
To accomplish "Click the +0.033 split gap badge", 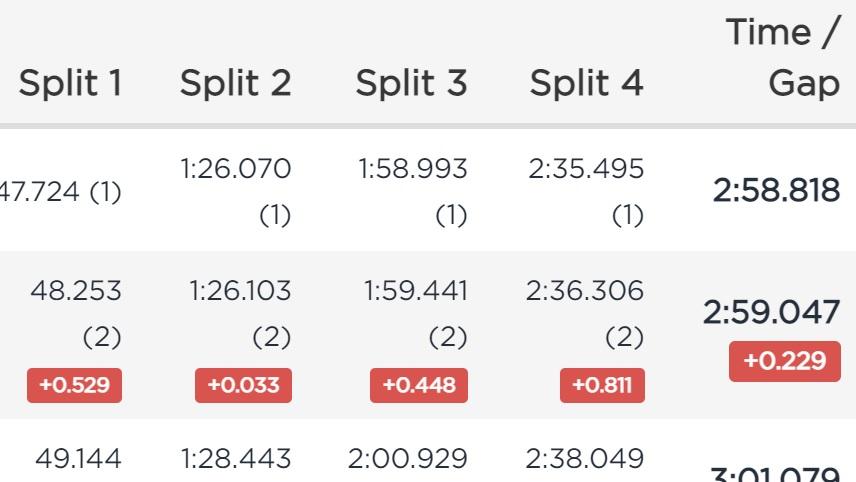I will 243,385.
